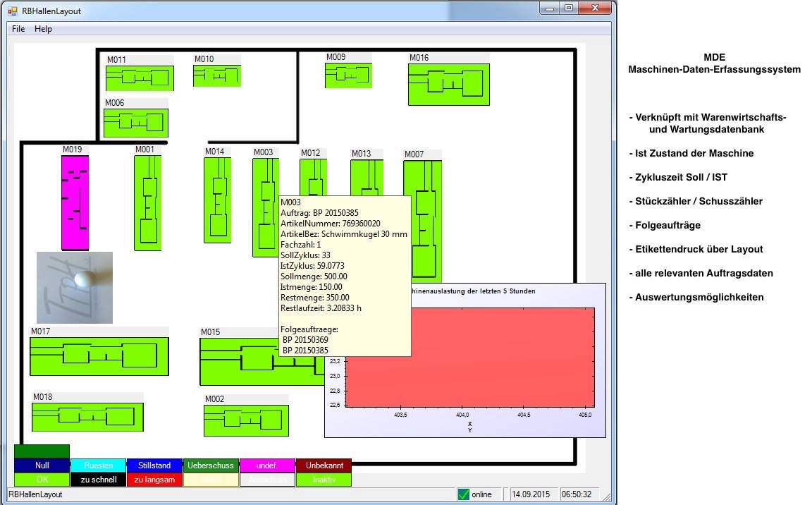Click the cyan Ruesten legend box
The height and width of the screenshot is (505, 812).
point(99,465)
